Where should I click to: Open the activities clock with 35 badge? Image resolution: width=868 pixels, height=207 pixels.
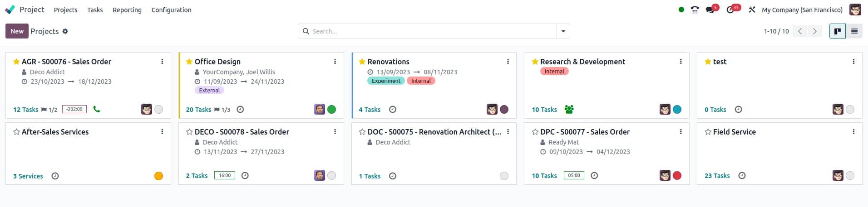point(730,10)
